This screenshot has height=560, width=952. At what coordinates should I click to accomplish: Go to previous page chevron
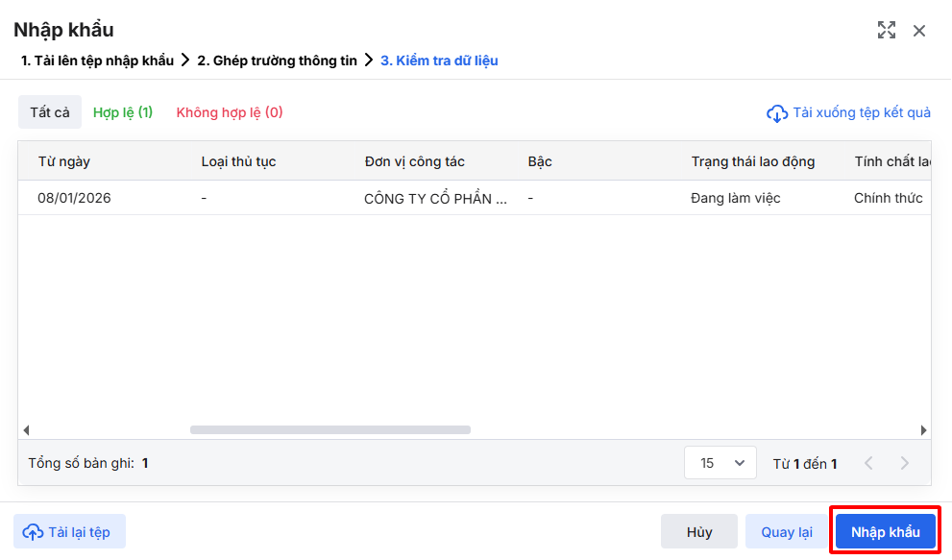pos(869,463)
